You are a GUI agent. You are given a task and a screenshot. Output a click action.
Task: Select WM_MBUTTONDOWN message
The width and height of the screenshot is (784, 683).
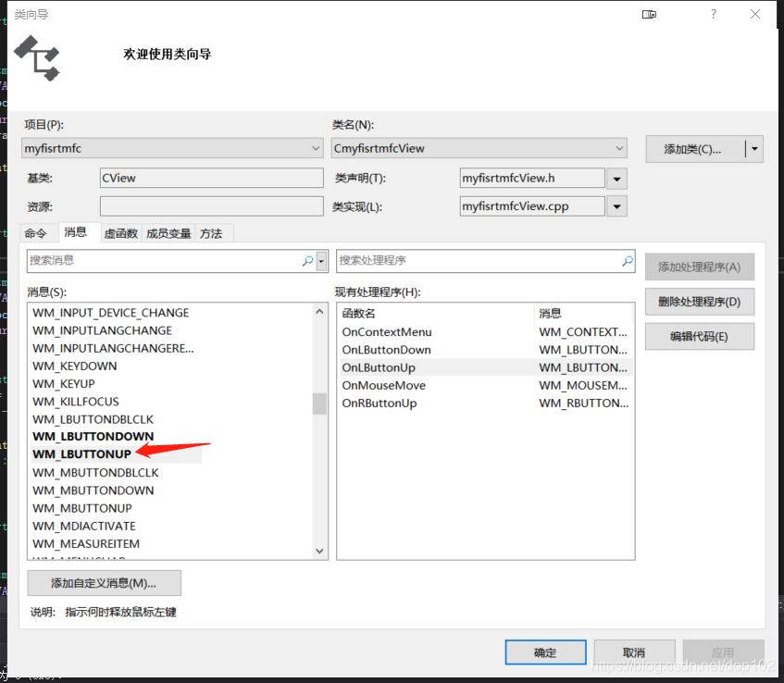(x=93, y=491)
